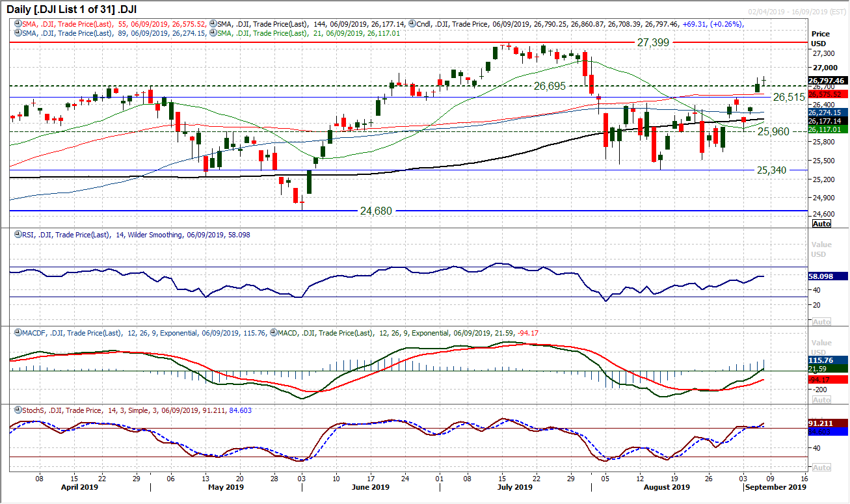The image size is (850, 504).
Task: Click May 2019 on the time axis
Action: click(226, 486)
